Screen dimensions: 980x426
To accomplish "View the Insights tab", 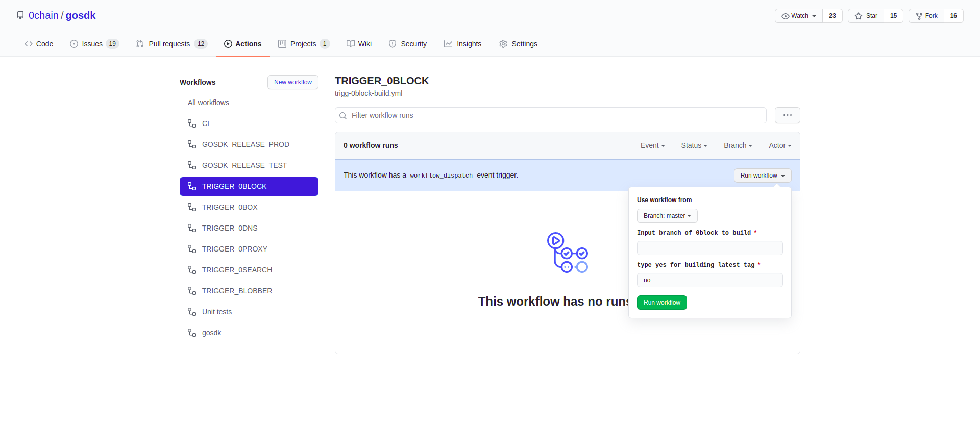I will pos(463,44).
